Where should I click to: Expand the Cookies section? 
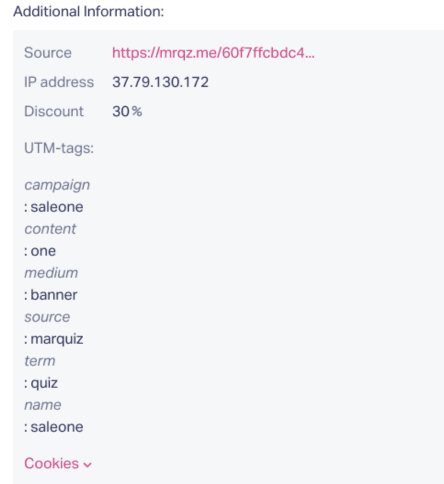click(x=58, y=463)
